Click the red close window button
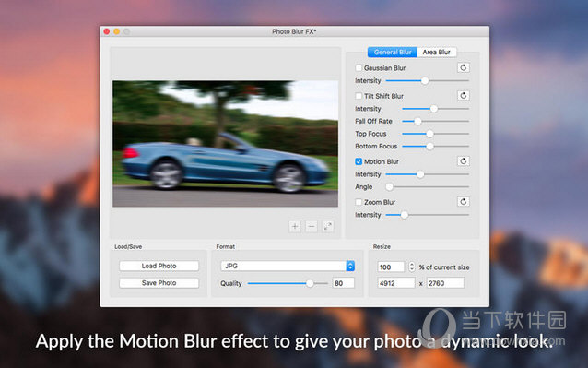The image size is (588, 368). (x=107, y=31)
